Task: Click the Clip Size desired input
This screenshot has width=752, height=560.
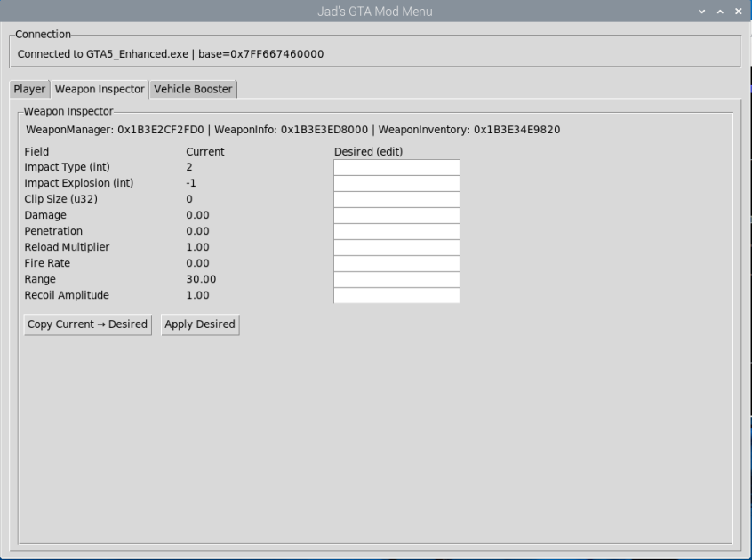Action: pos(396,198)
